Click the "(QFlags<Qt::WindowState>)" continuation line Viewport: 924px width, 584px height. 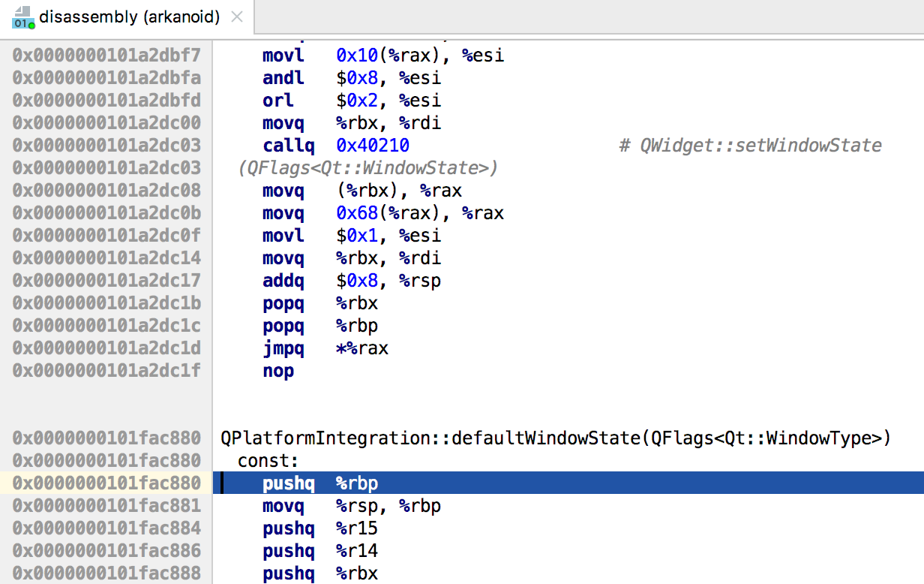coord(367,168)
